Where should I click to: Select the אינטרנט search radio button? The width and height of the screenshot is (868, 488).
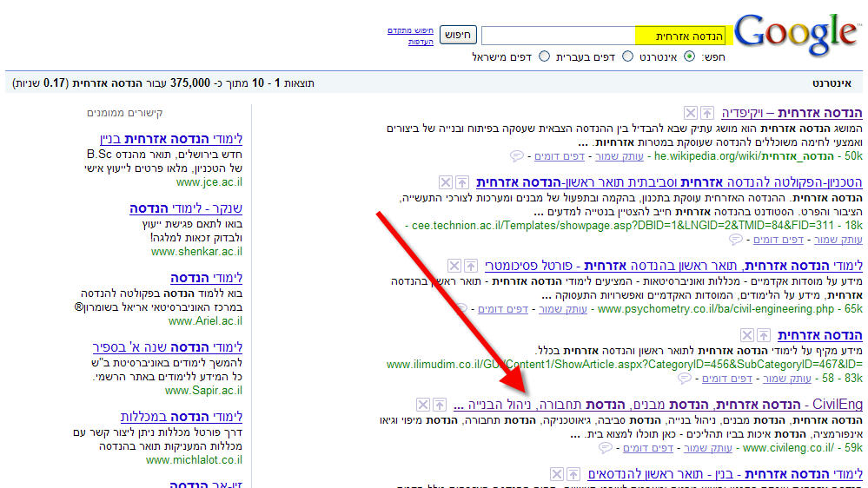click(x=689, y=56)
